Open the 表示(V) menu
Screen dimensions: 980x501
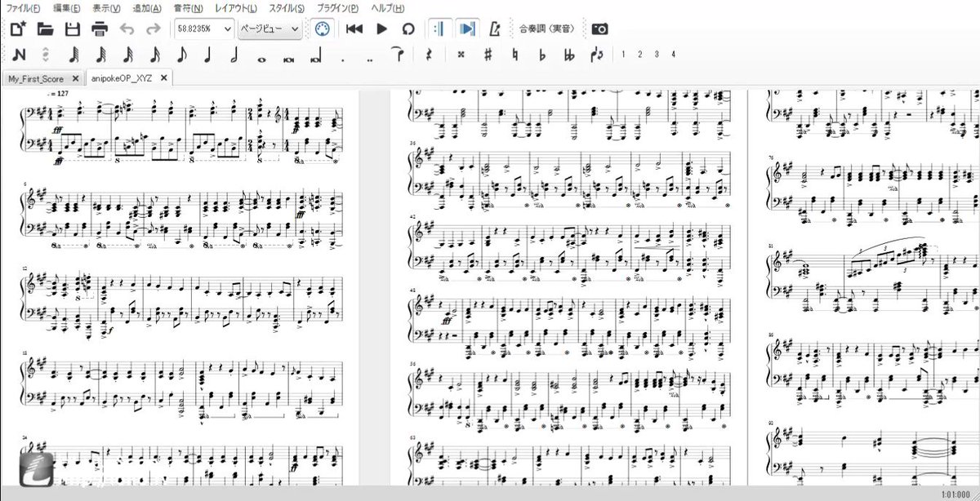[x=107, y=7]
